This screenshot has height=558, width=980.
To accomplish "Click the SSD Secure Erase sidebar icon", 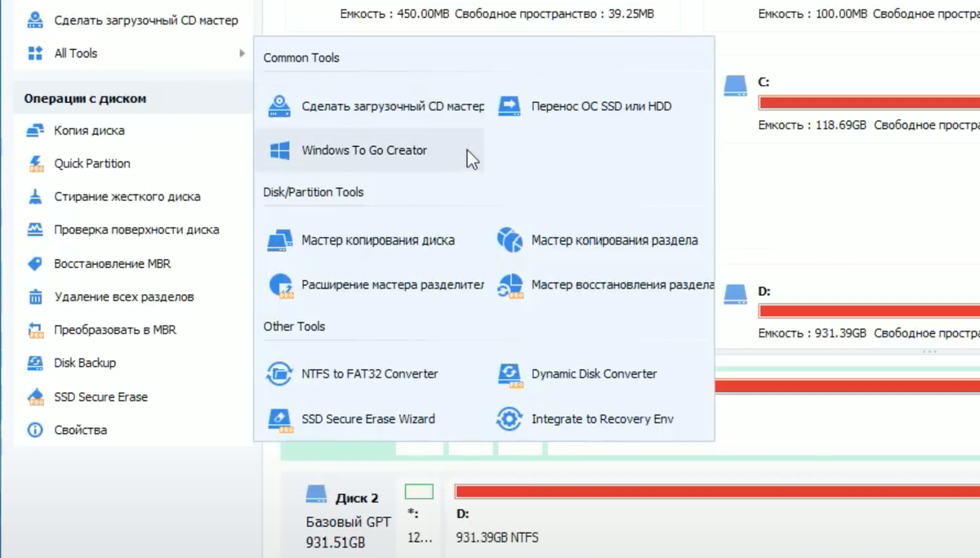I will click(x=35, y=397).
